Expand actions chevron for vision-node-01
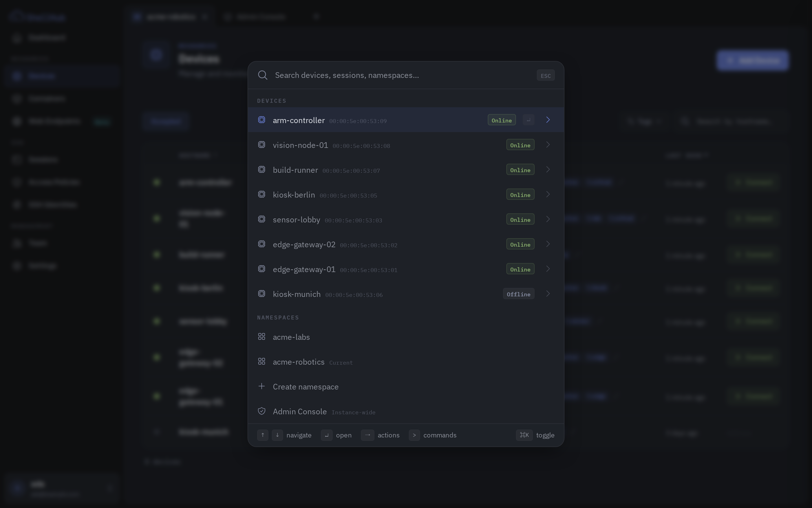 [548, 145]
